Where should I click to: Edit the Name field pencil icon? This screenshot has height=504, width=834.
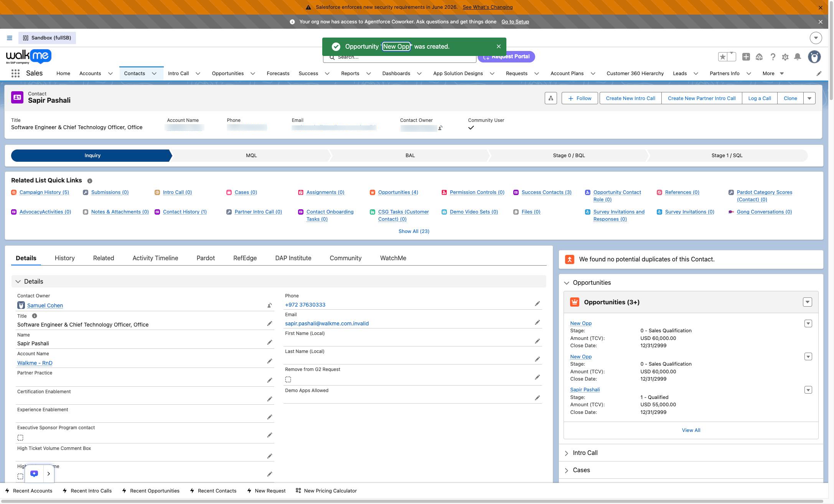[270, 342]
